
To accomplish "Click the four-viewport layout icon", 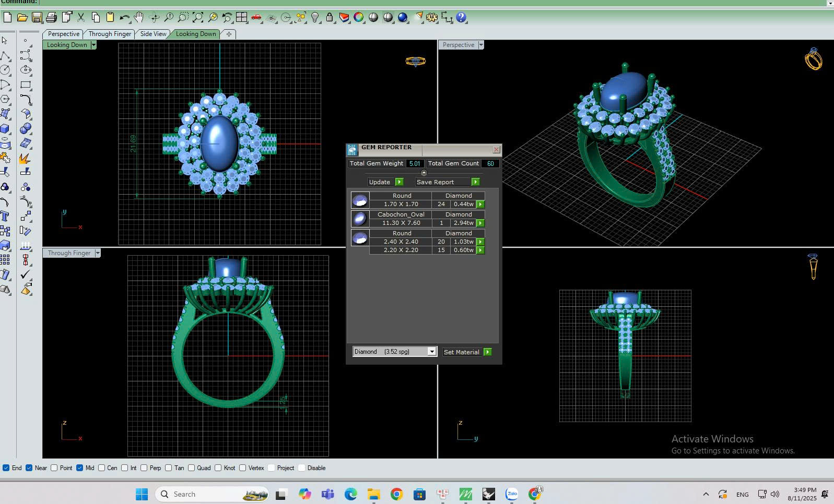I will coord(241,18).
